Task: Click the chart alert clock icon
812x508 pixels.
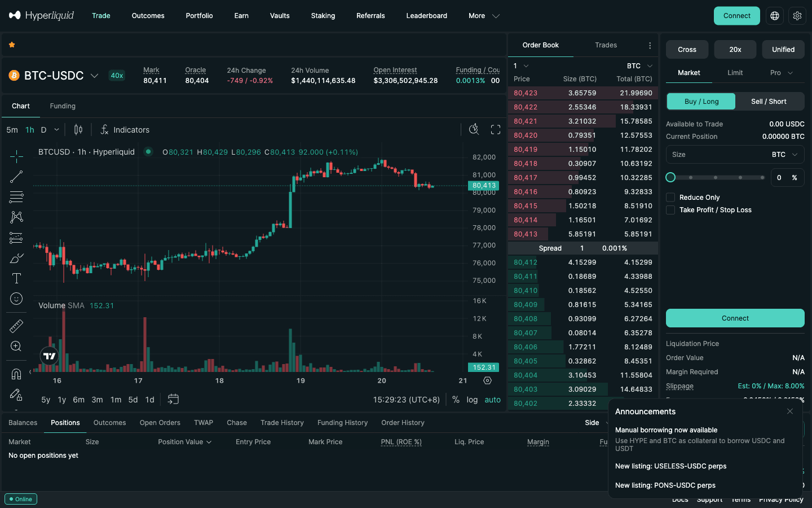Action: tap(474, 130)
